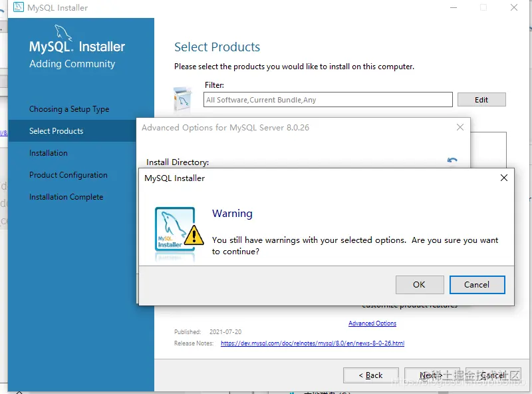Viewport: 532px width, 394px height.
Task: Confirm the warning with OK
Action: 420,285
